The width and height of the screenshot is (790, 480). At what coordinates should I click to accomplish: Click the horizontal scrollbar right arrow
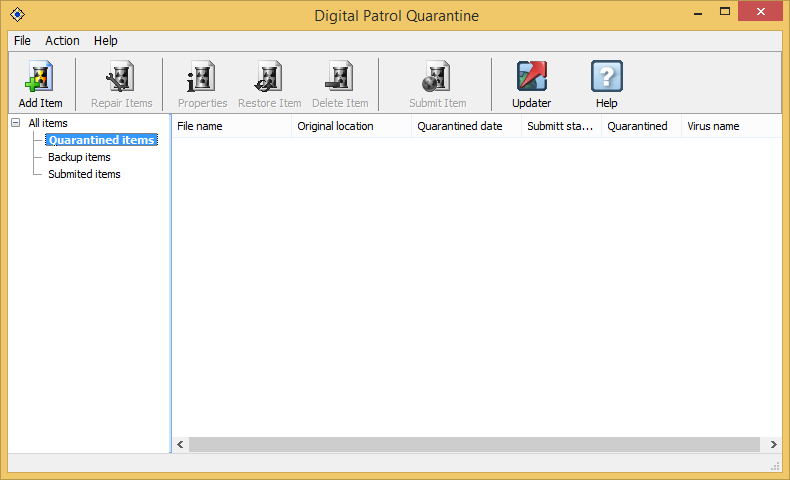point(773,445)
